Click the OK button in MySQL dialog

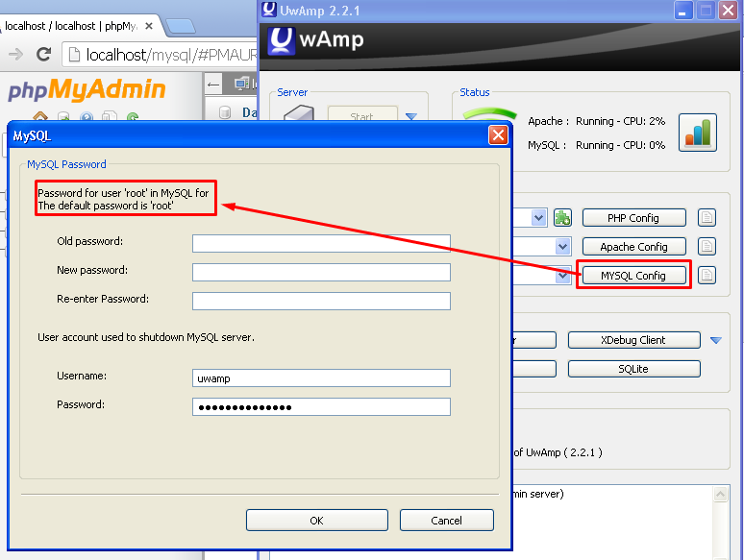(x=316, y=521)
